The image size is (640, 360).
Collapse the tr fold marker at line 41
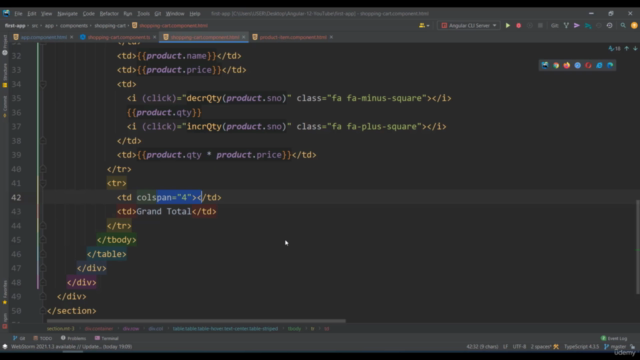pos(43,183)
